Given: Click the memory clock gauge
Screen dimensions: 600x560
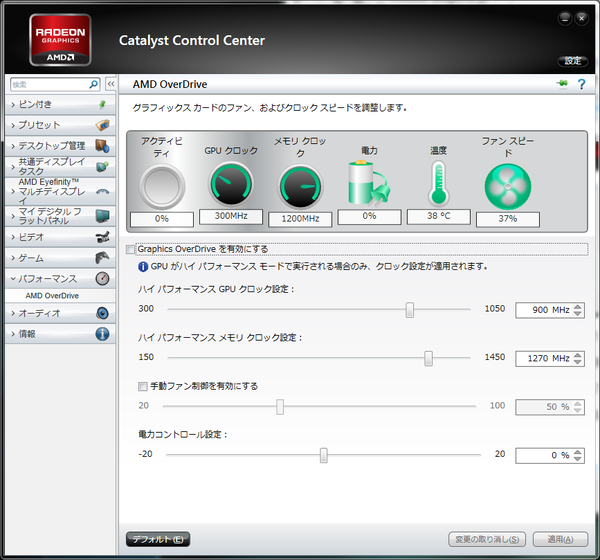Looking at the screenshot, I should pyautogui.click(x=300, y=186).
